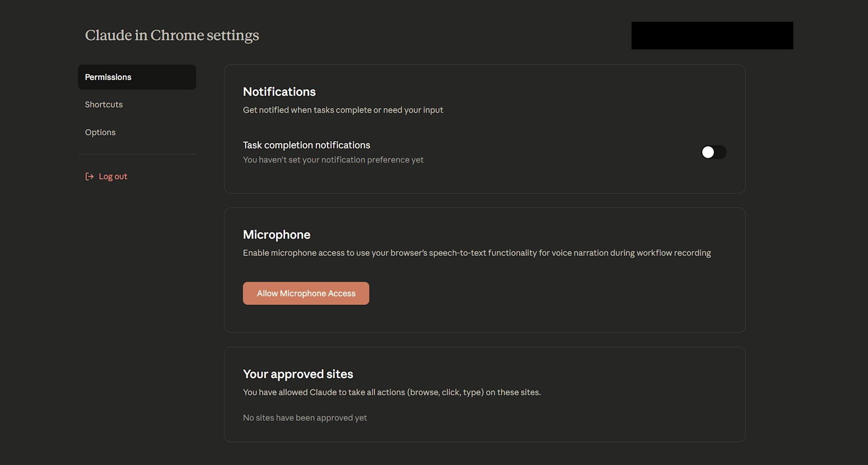Click the Get notified when tasks complete text
The image size is (868, 465).
[x=343, y=110]
